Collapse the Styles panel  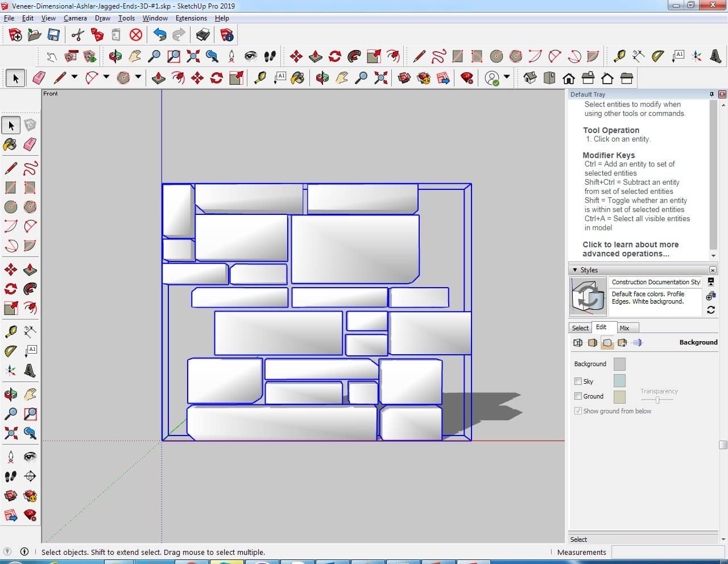tap(575, 270)
